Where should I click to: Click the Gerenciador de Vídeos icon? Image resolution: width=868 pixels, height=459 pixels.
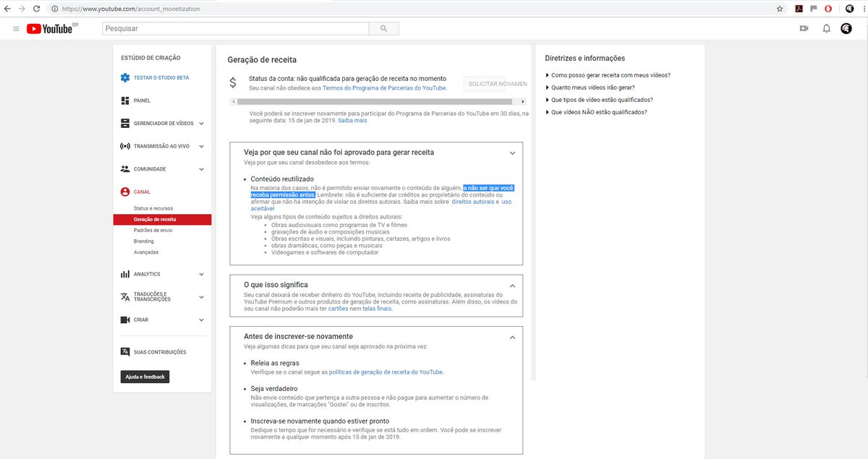[125, 124]
